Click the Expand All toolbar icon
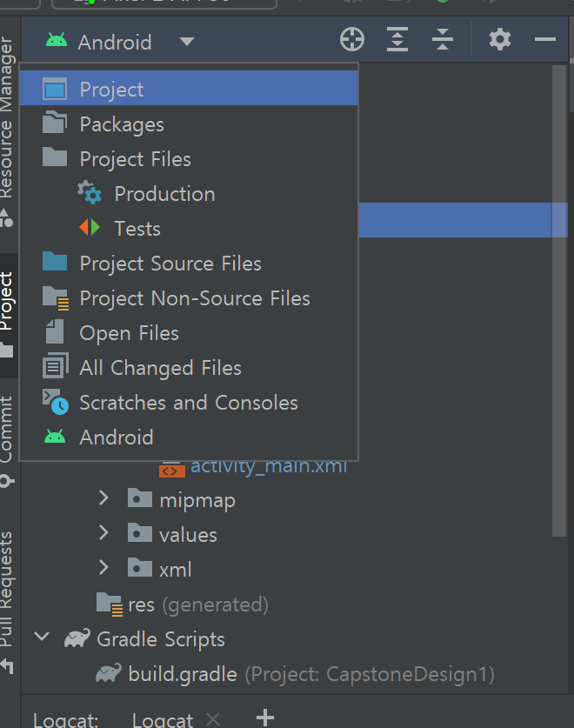This screenshot has width=574, height=728. pos(397,39)
